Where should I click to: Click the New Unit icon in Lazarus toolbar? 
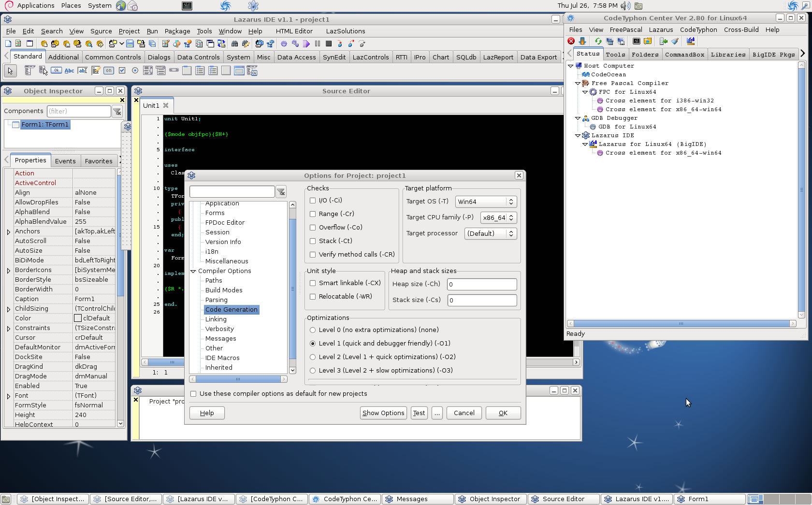click(x=18, y=43)
